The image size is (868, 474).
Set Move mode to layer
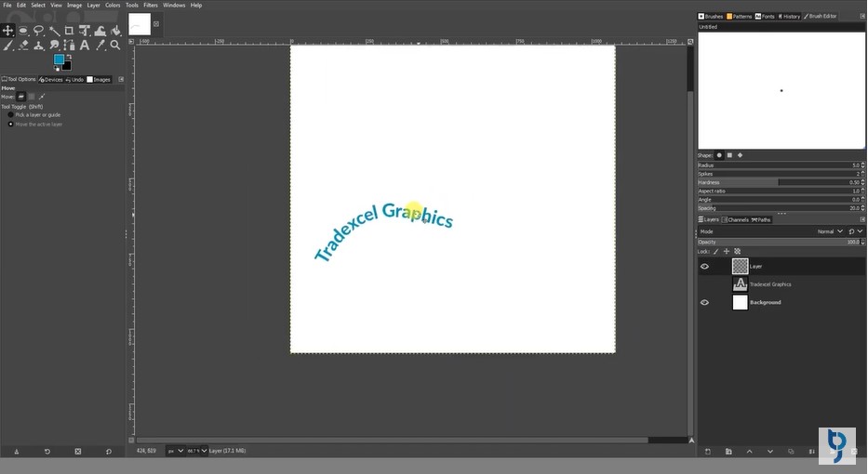(21, 97)
